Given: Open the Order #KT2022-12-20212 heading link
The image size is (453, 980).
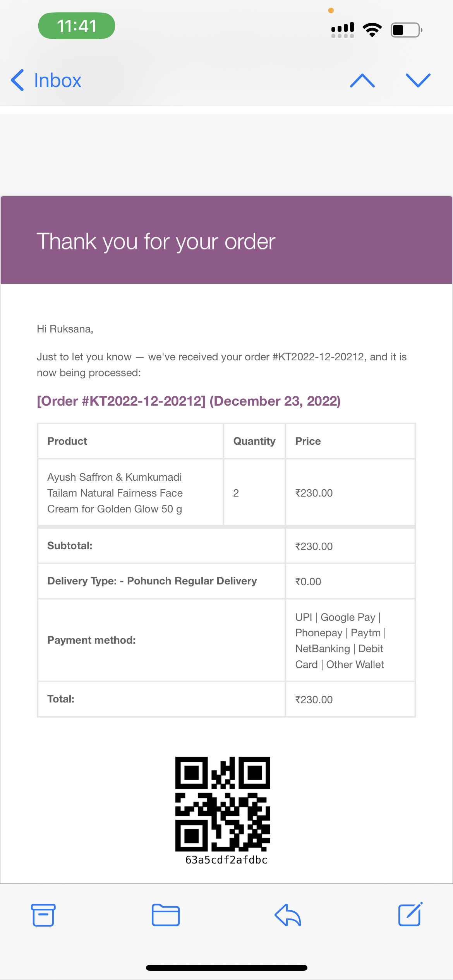Looking at the screenshot, I should [x=189, y=401].
